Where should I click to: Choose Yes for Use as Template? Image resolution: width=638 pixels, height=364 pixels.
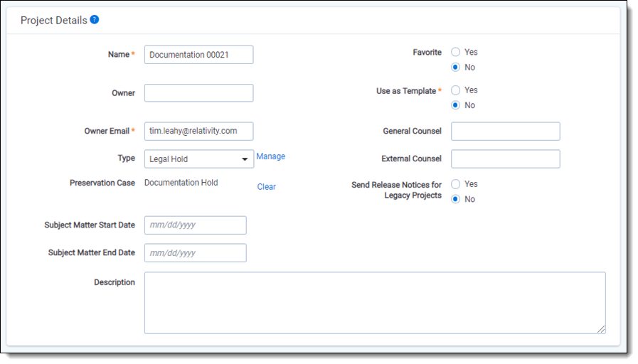(x=456, y=90)
